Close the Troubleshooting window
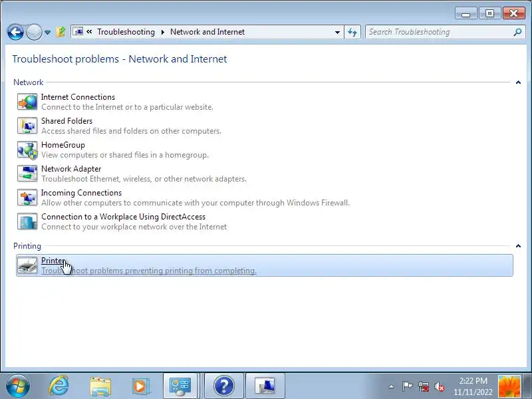This screenshot has height=399, width=532. click(x=513, y=13)
